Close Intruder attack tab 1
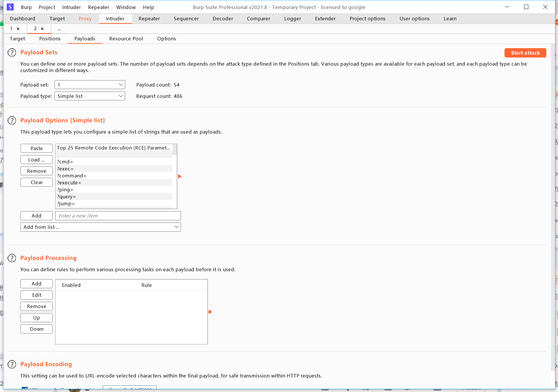558x392 pixels. (18, 29)
